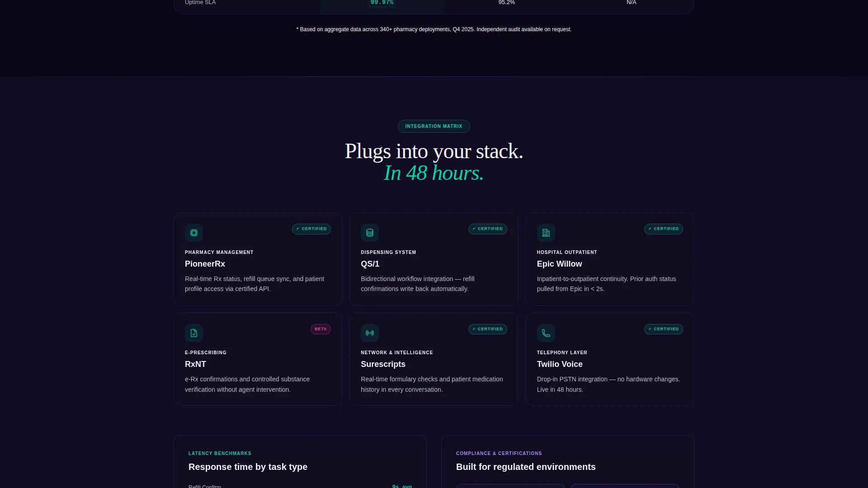Click the Certified badge on PioneerRx card
Image resolution: width=868 pixels, height=488 pixels.
tap(311, 229)
